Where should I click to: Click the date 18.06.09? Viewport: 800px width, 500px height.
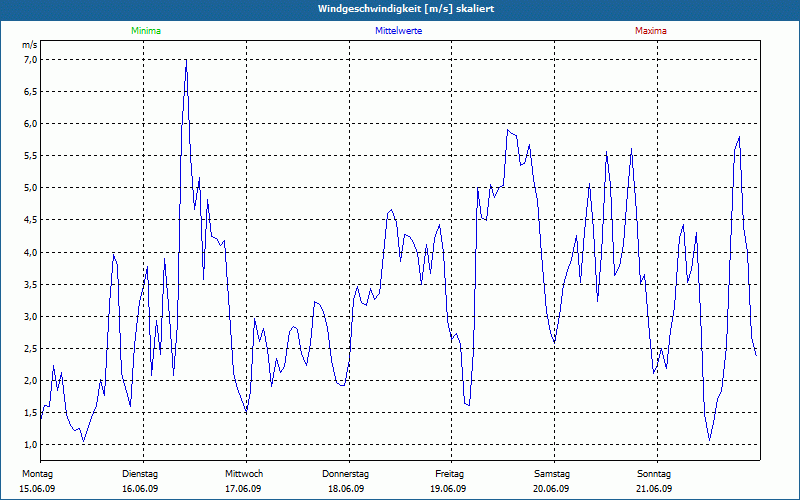coord(346,489)
